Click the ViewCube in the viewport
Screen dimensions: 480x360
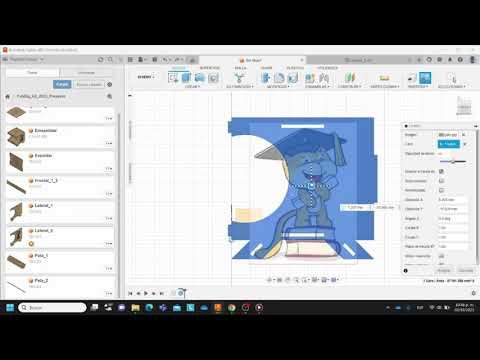click(x=464, y=107)
